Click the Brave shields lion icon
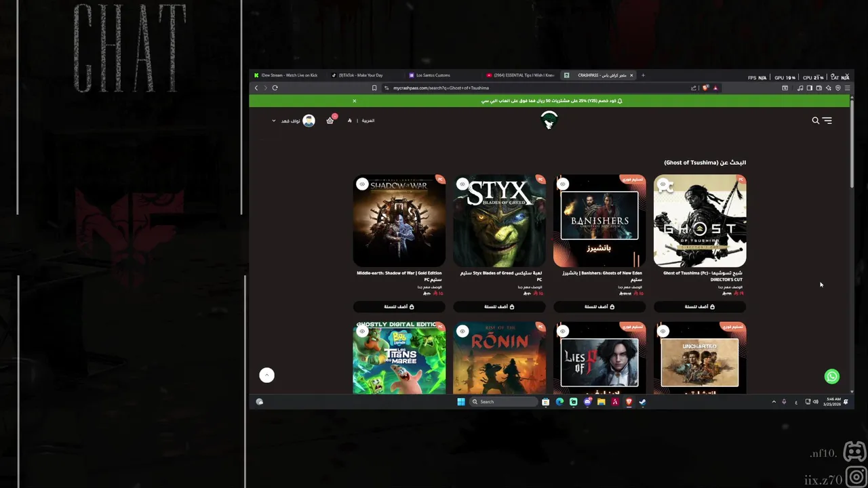This screenshot has width=868, height=488. point(706,87)
